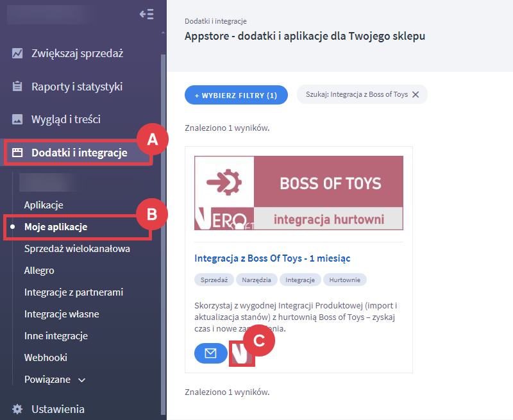Click the Raporty i statystyki clipboard icon
Screen dimensions: 513x420
(x=17, y=87)
